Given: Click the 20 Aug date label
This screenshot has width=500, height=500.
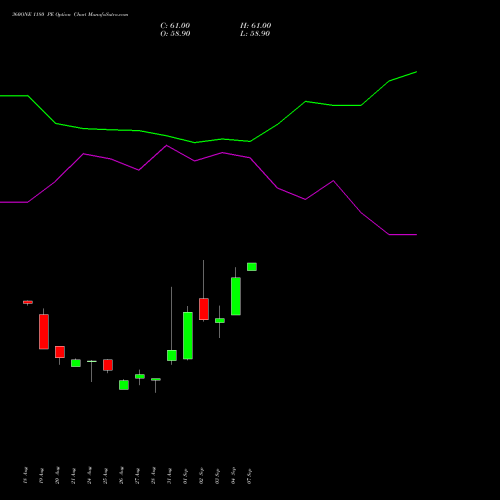Looking at the screenshot, I should pyautogui.click(x=57, y=475).
